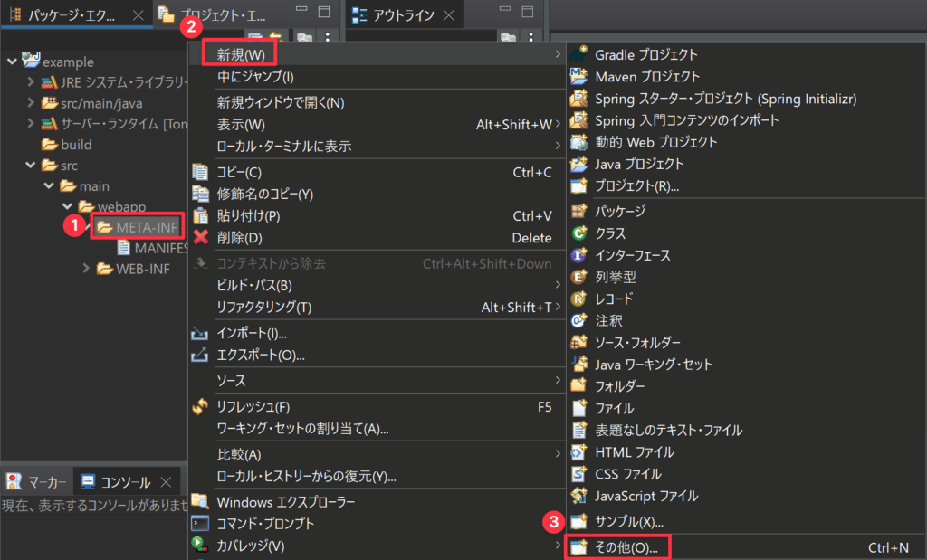927x560 pixels.
Task: Open the 表示(W) submenu arrow
Action: (x=558, y=124)
